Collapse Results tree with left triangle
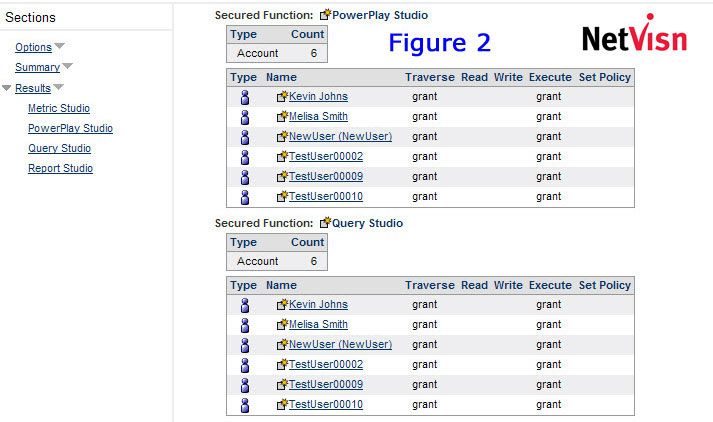Image resolution: width=713 pixels, height=422 pixels. pos(6,87)
